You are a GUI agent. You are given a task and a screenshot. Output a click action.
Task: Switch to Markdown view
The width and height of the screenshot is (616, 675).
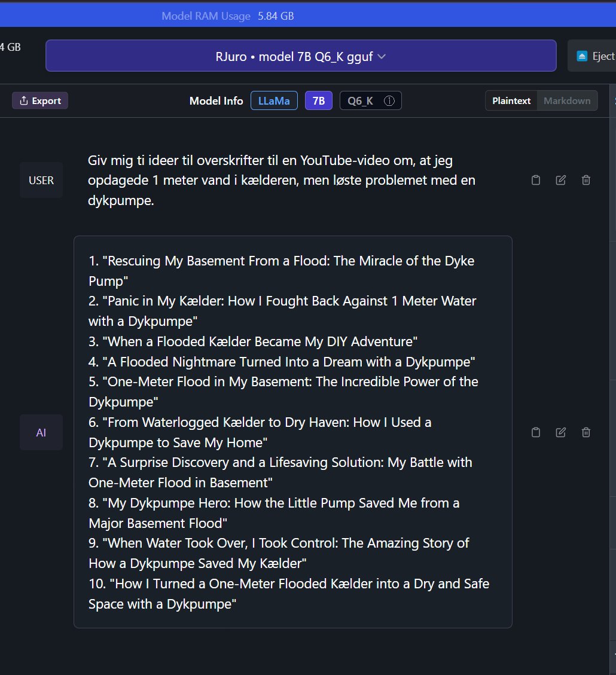pos(567,100)
